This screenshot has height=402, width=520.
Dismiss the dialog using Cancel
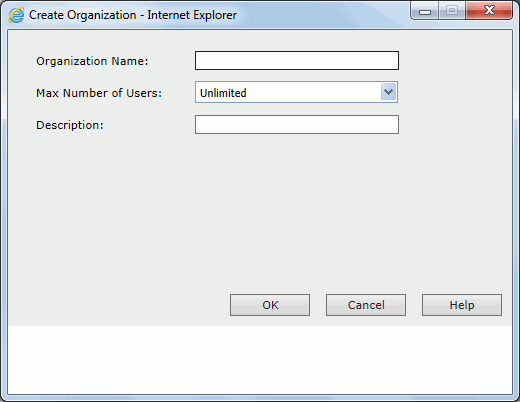366,305
